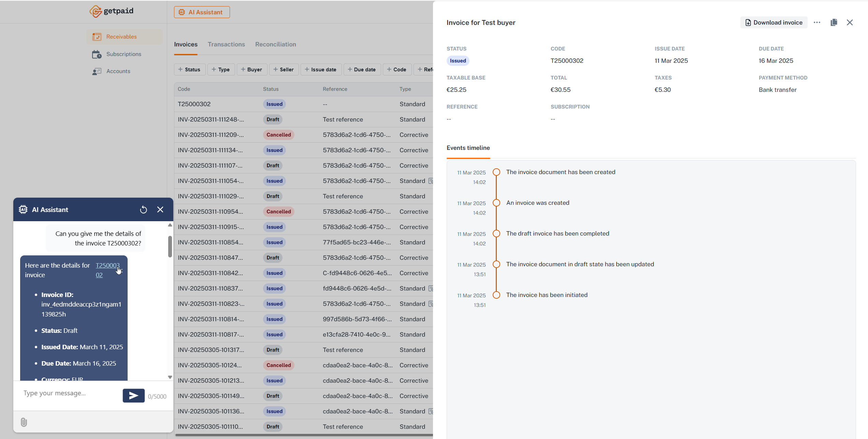Image resolution: width=868 pixels, height=439 pixels.
Task: Switch to the Transactions tab
Action: (226, 44)
